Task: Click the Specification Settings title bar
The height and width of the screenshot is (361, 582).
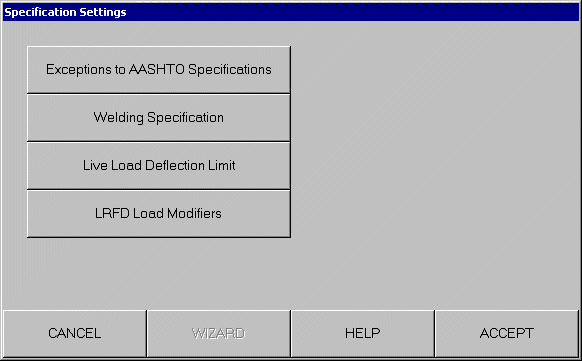Action: [x=291, y=12]
